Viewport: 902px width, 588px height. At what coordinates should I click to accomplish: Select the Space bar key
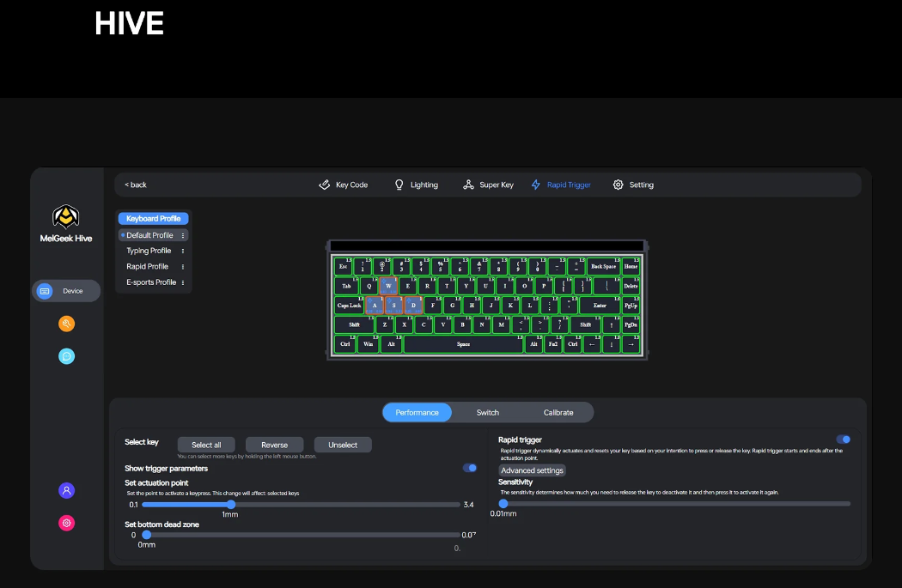[464, 344]
